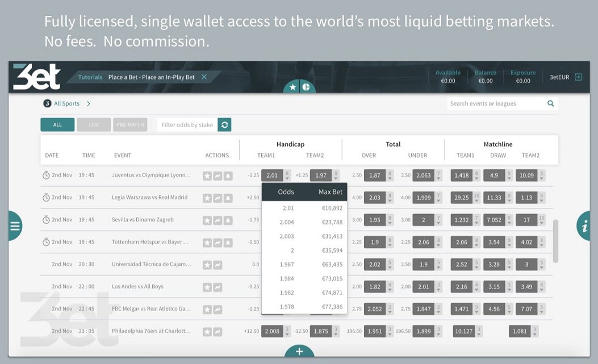
Task: Open depth arrow beside Juventus matchline 1.418
Action: pyautogui.click(x=476, y=175)
